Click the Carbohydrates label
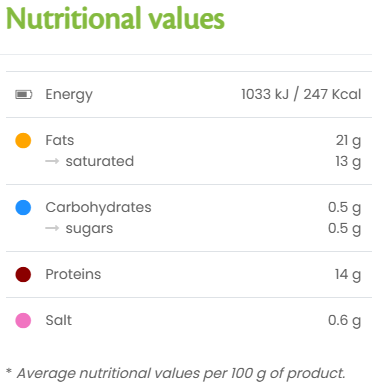 click(x=98, y=208)
